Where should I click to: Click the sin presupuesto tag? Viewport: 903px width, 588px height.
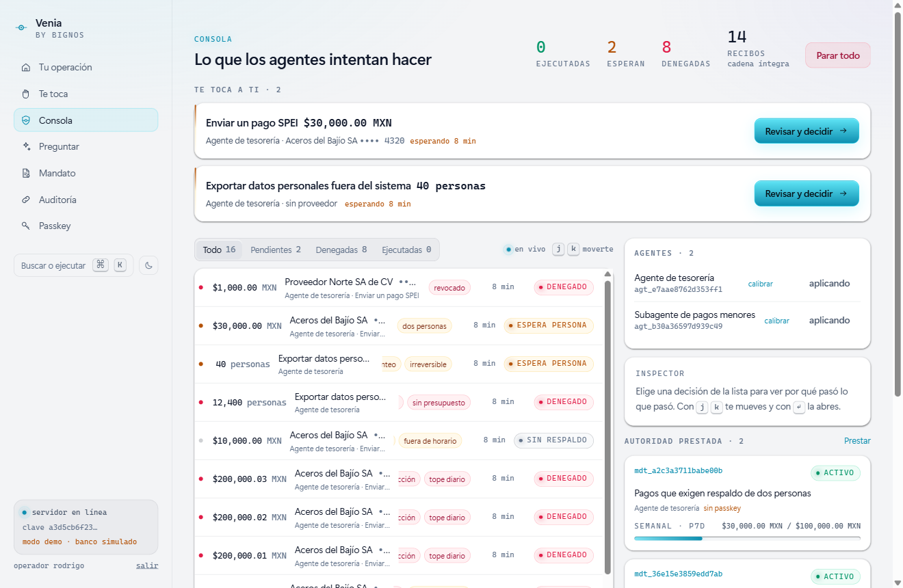(x=439, y=403)
